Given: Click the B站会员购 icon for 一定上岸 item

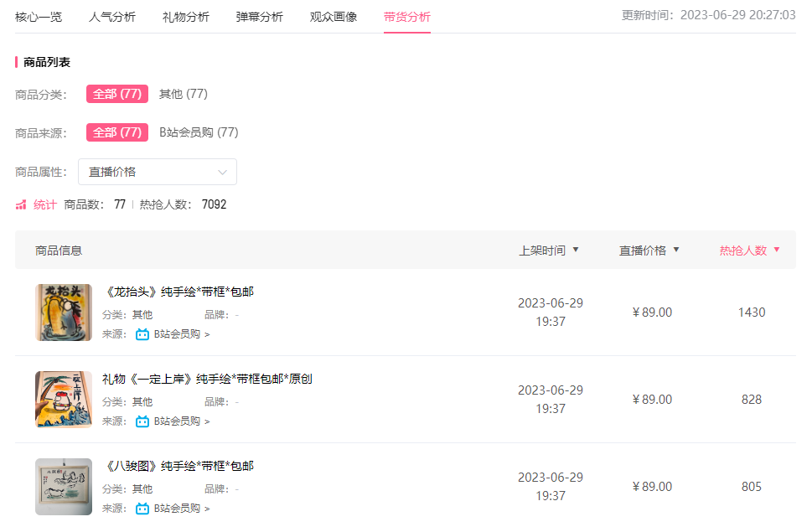Looking at the screenshot, I should [142, 421].
